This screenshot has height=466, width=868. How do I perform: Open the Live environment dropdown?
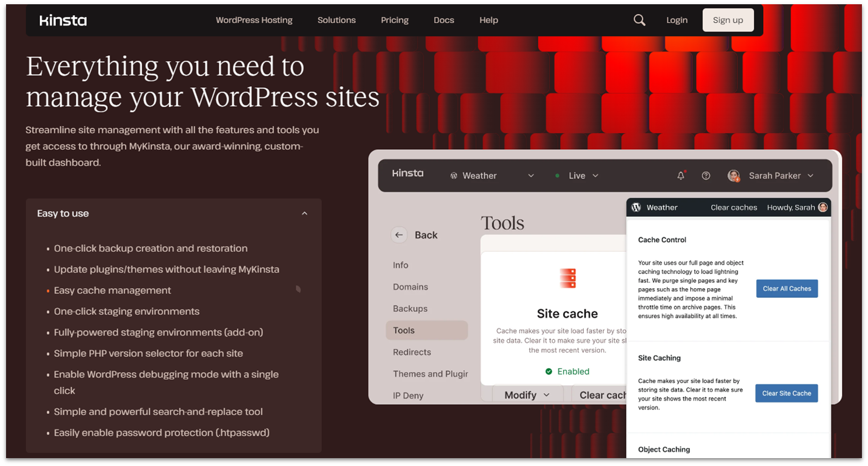tap(577, 175)
